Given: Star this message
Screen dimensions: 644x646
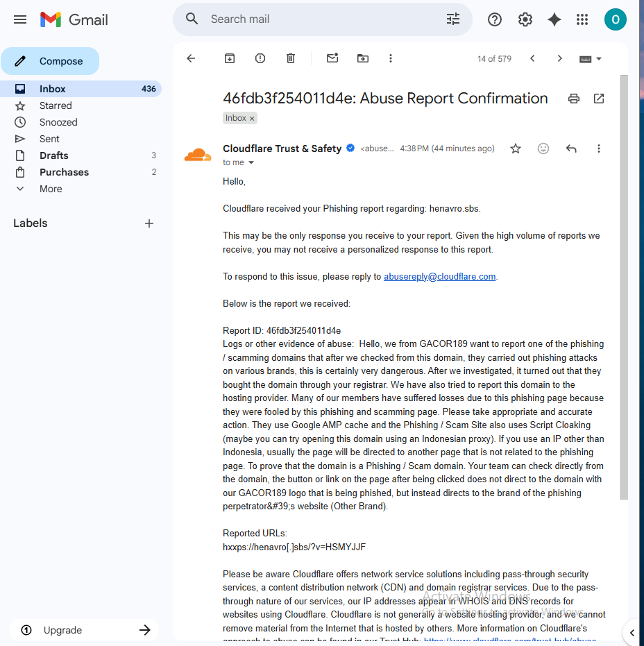Looking at the screenshot, I should [516, 148].
